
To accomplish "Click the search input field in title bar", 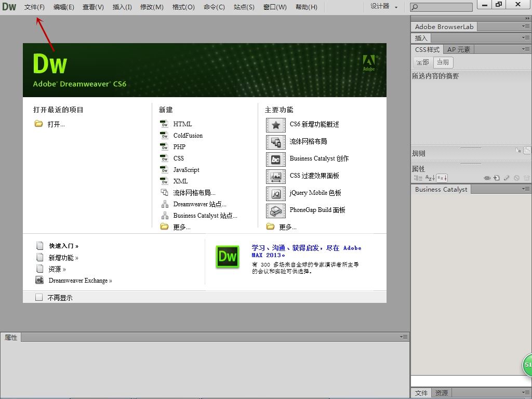I will (441, 7).
